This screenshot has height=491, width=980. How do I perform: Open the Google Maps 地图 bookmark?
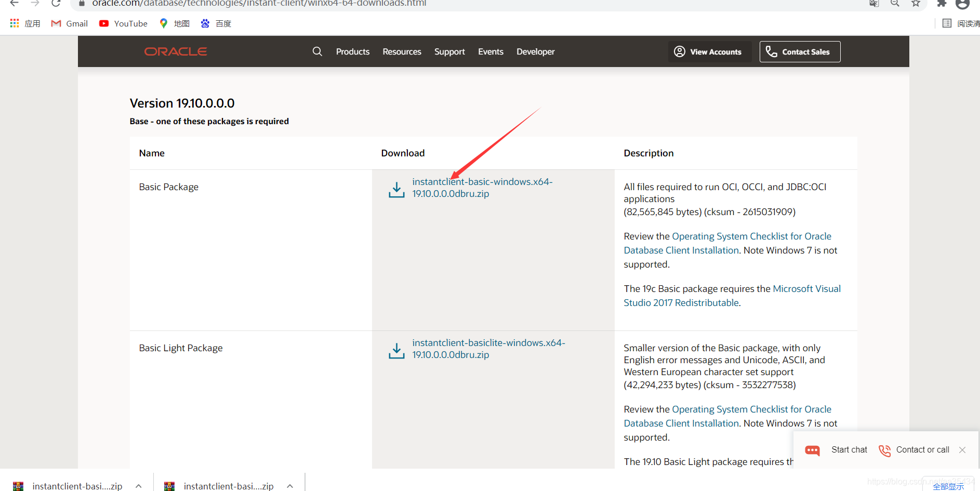pyautogui.click(x=174, y=23)
